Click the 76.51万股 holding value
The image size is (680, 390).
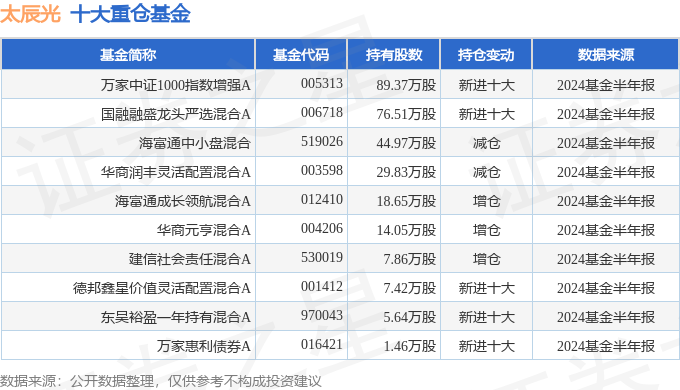coord(406,114)
